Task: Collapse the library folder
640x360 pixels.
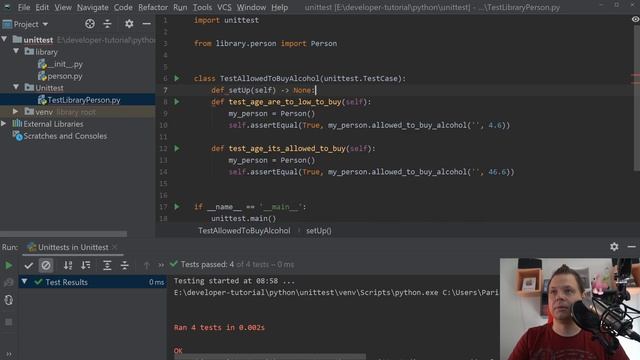Action: (16, 51)
